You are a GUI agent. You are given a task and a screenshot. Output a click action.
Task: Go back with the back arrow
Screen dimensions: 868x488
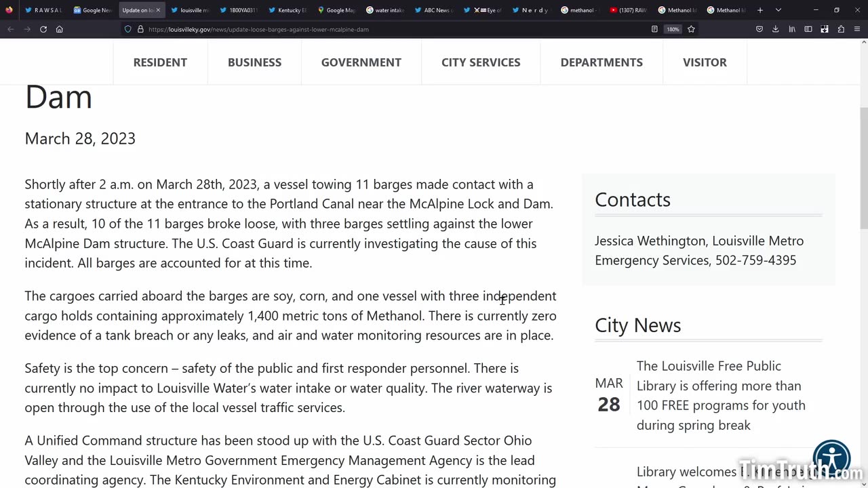[x=11, y=29]
